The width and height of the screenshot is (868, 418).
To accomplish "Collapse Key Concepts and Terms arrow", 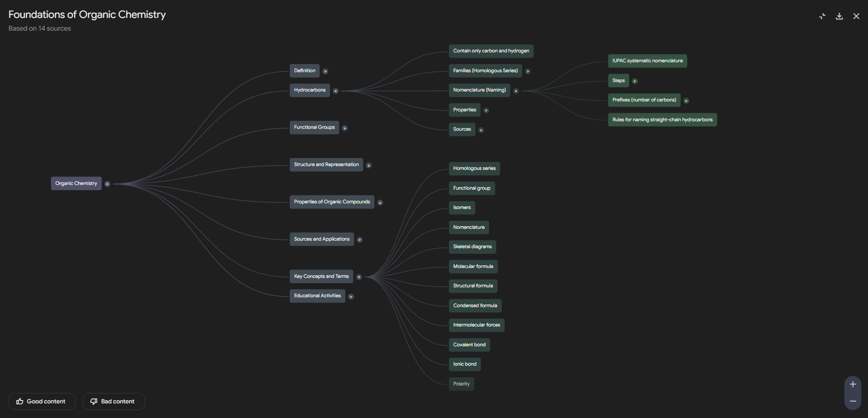I will coord(359,277).
